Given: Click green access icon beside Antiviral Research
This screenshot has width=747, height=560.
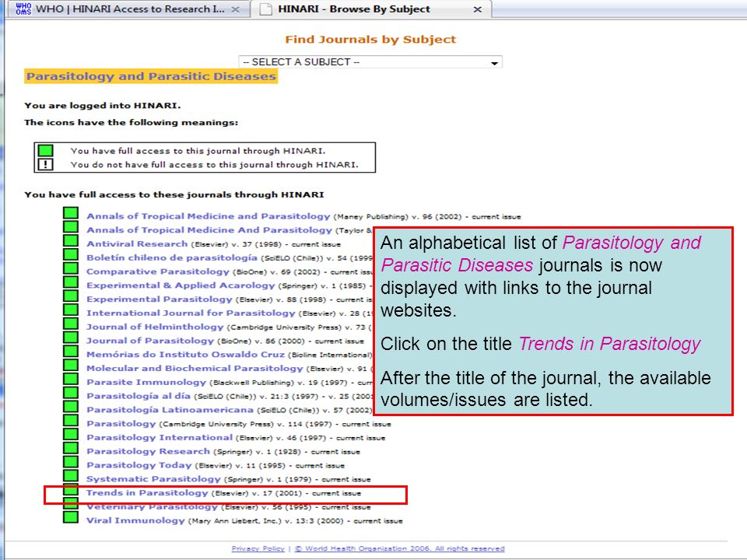Looking at the screenshot, I should 71,240.
